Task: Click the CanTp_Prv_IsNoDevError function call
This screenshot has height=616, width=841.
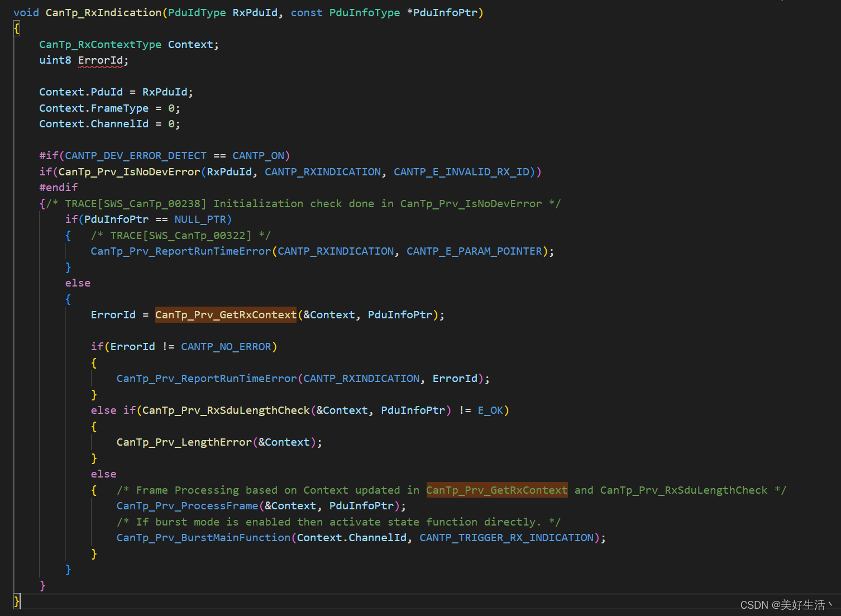Action: click(x=129, y=172)
